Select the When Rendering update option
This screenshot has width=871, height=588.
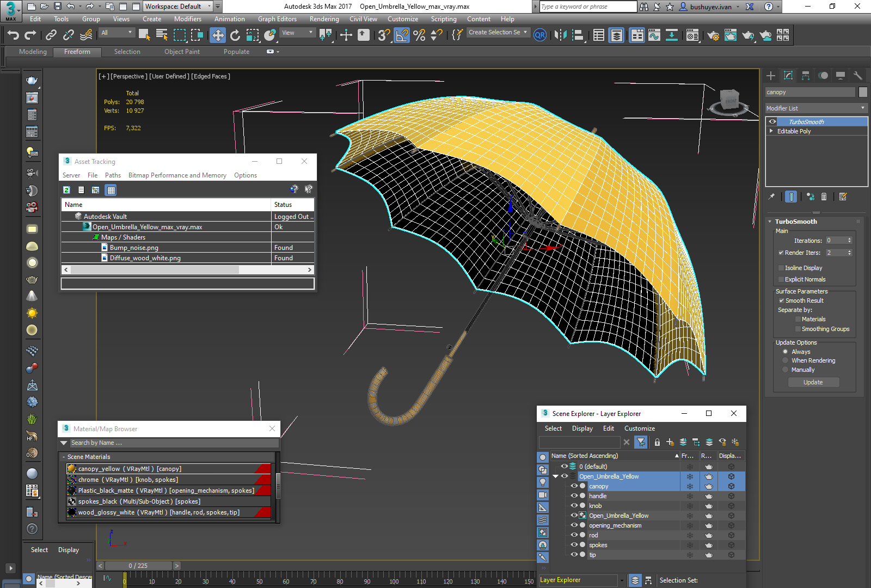pos(785,360)
